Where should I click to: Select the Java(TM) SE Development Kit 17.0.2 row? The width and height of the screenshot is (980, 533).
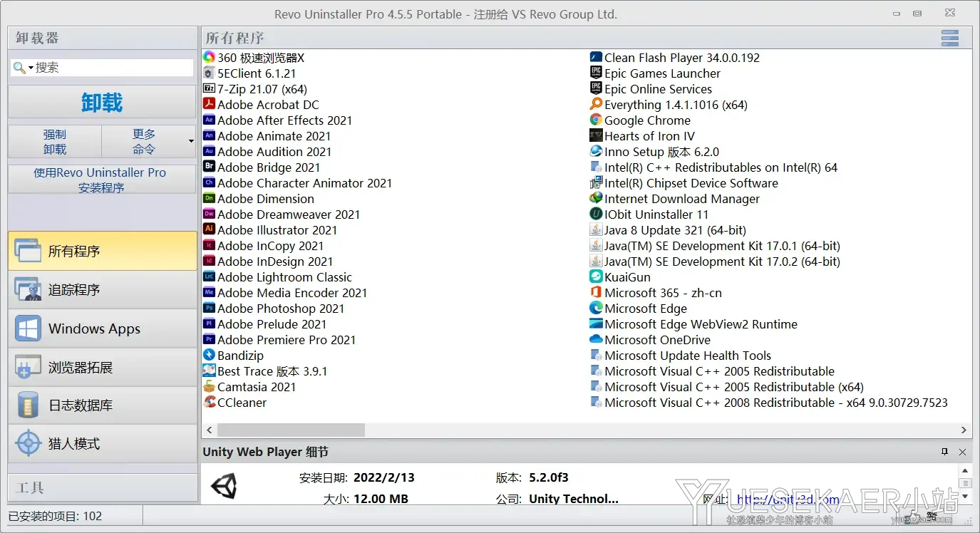coord(716,261)
